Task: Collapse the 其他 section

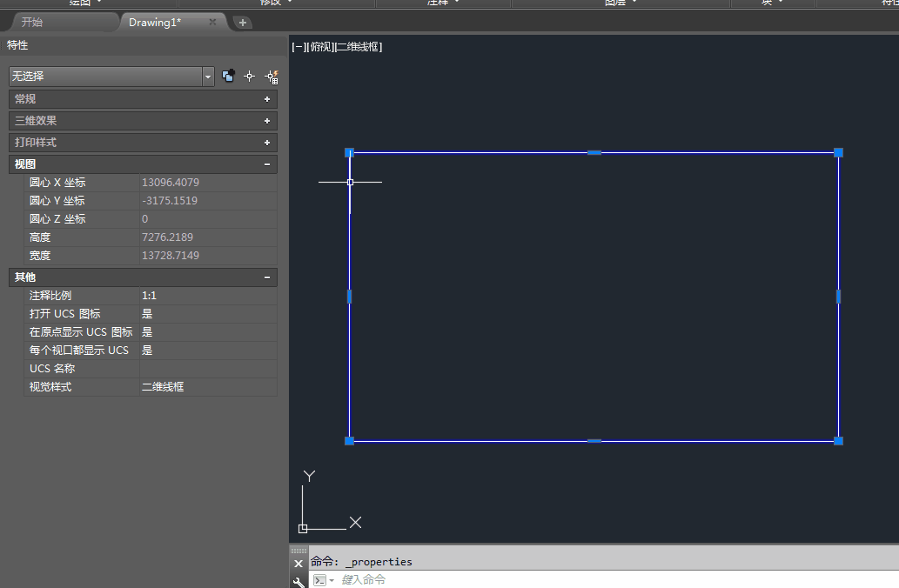Action: tap(267, 277)
